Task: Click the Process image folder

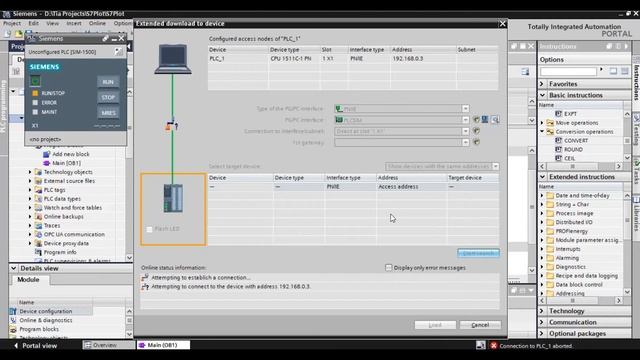Action: point(574,213)
